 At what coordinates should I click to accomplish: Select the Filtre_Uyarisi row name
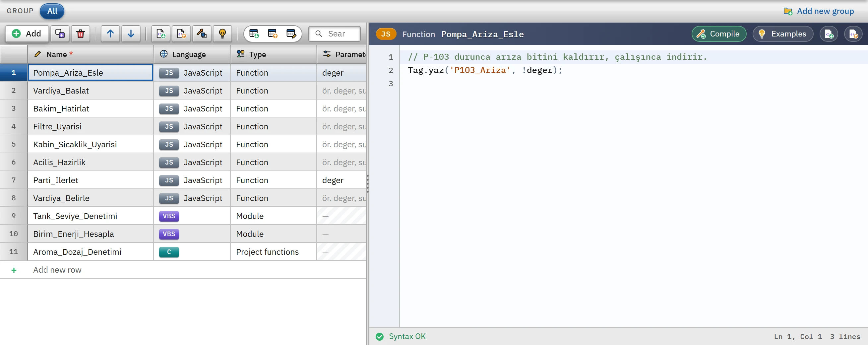click(90, 126)
